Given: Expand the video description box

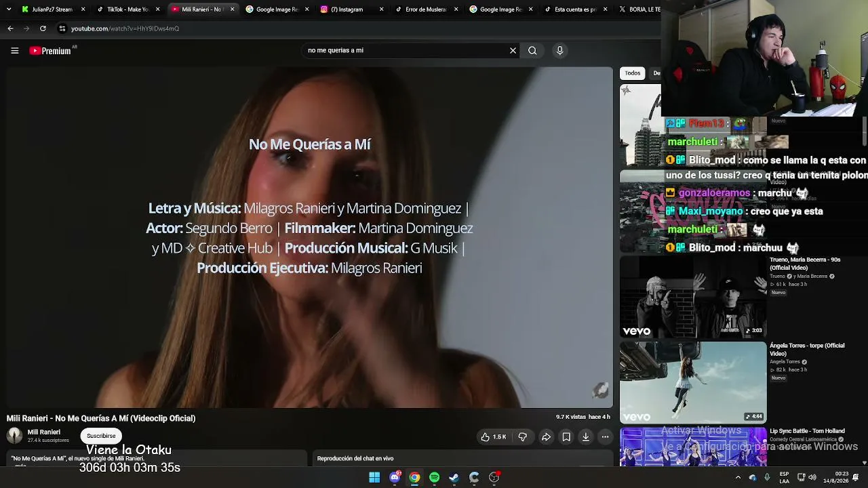Looking at the screenshot, I should coord(158,460).
